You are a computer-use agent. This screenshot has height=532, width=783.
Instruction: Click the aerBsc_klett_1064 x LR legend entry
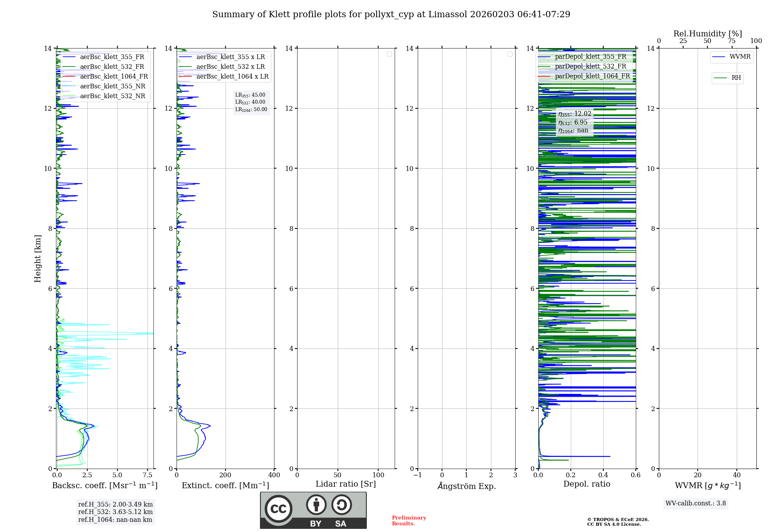point(232,77)
